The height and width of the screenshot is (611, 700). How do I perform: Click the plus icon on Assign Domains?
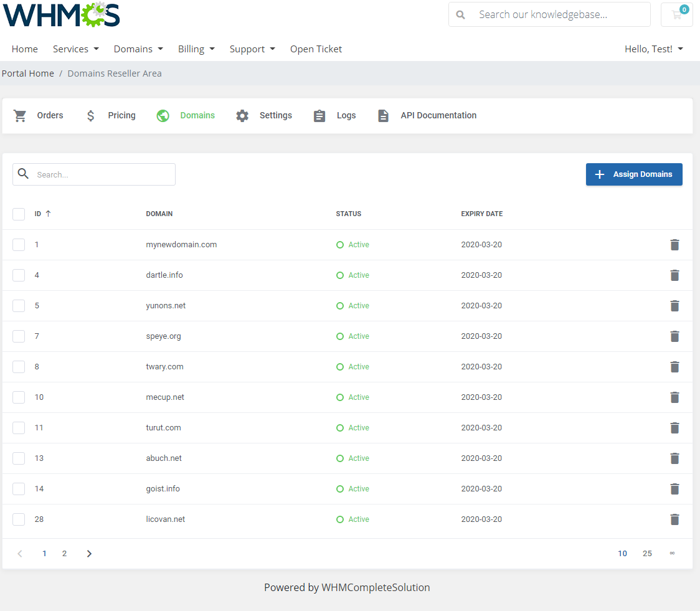[x=600, y=174]
